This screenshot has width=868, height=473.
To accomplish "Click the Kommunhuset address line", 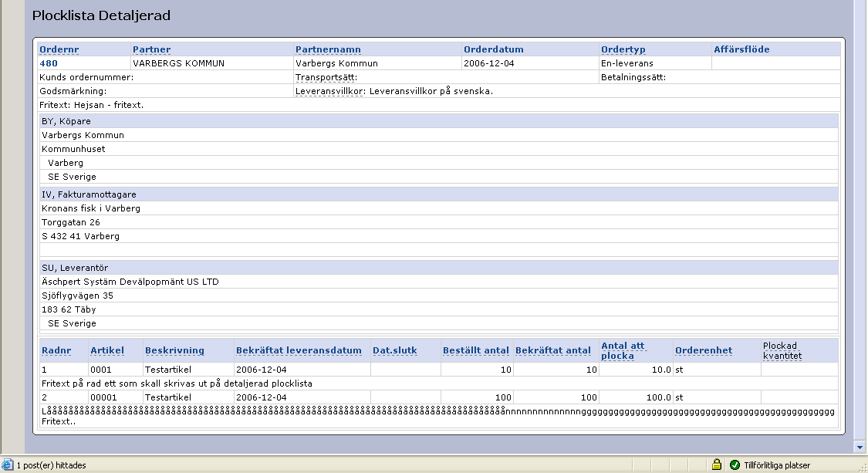I will [73, 148].
